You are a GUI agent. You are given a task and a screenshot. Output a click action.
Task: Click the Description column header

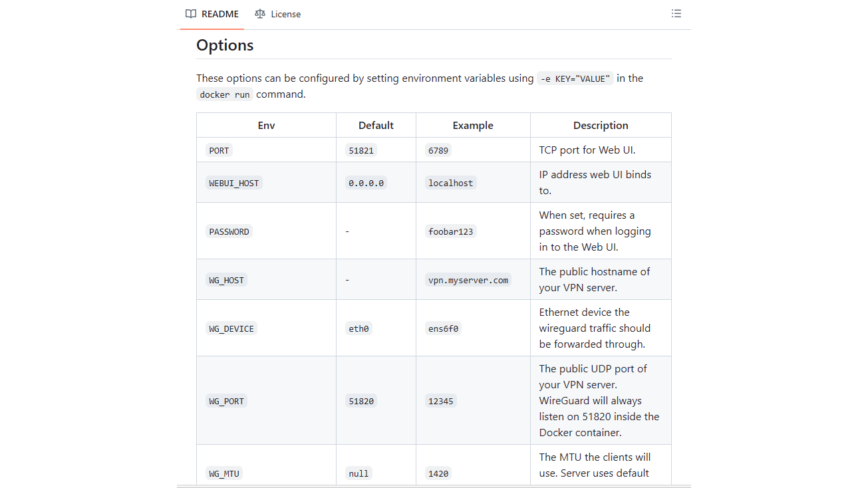pos(601,125)
